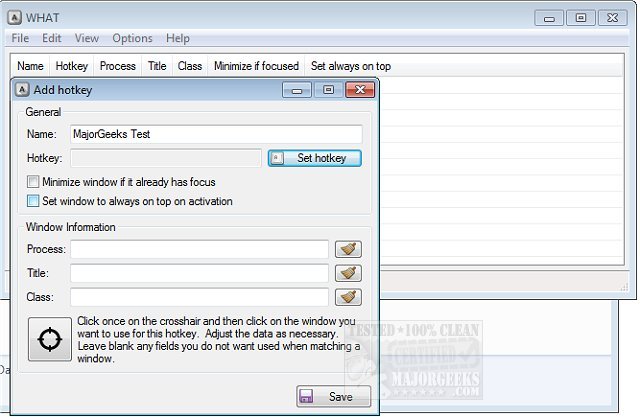Maximize the WHAT main window

pyautogui.click(x=580, y=18)
